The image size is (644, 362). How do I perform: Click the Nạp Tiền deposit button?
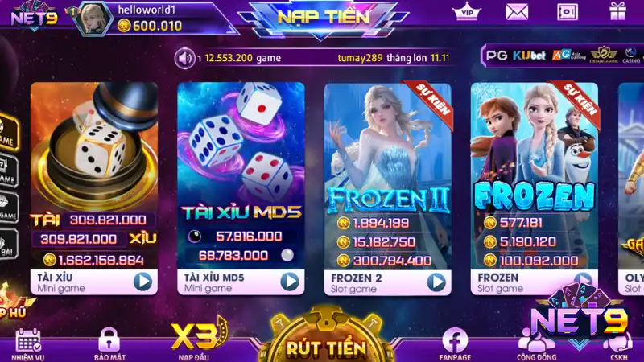[x=324, y=17]
